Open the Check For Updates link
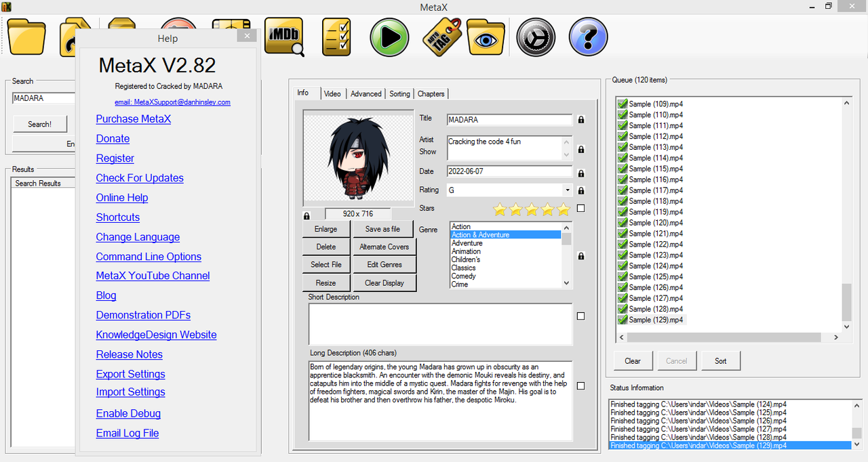The width and height of the screenshot is (868, 462). click(140, 178)
